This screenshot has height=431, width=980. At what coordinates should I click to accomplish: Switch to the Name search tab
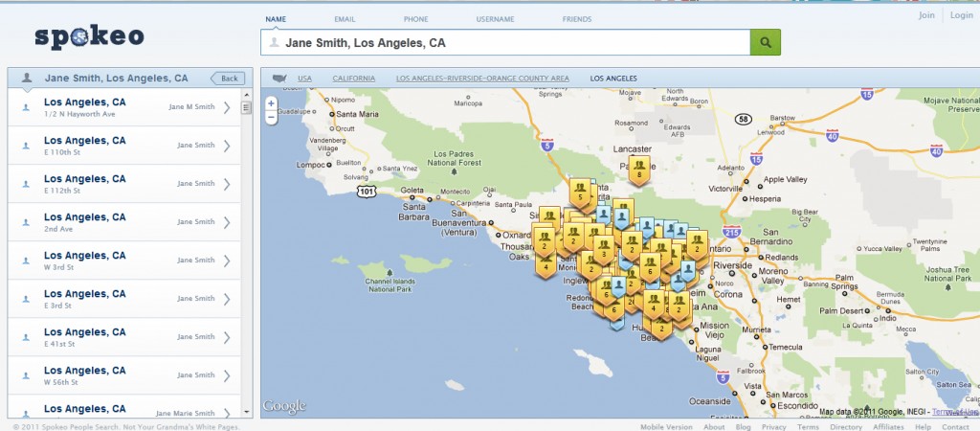(276, 19)
